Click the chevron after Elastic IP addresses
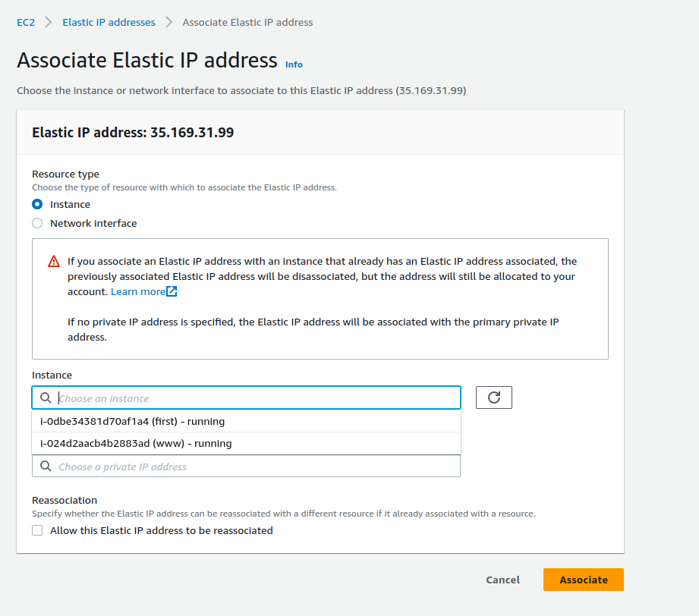The width and height of the screenshot is (699, 616). 167,22
